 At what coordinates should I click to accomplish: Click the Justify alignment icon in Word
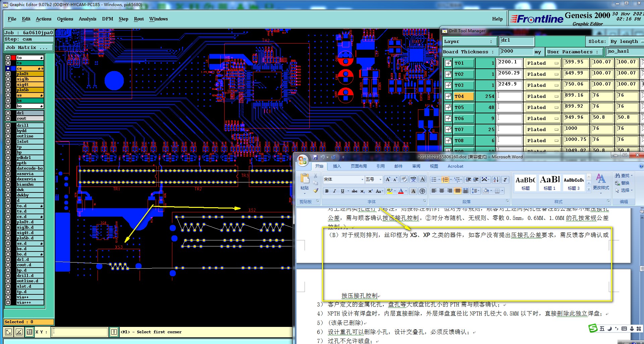458,191
